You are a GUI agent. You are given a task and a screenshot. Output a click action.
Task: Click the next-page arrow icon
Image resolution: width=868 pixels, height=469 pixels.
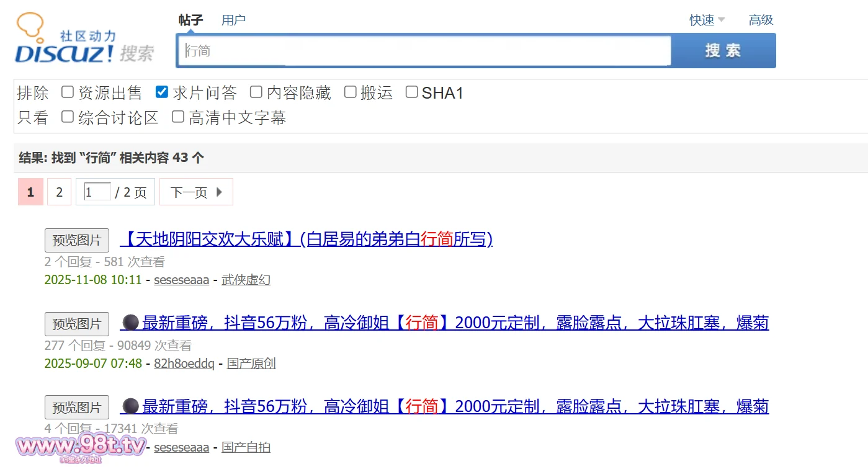pos(219,192)
